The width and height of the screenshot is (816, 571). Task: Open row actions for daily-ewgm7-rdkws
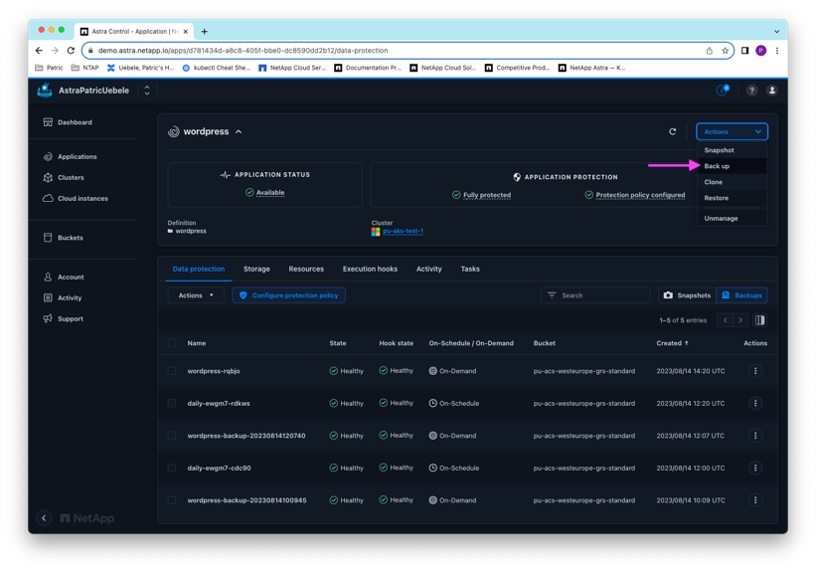(x=755, y=403)
